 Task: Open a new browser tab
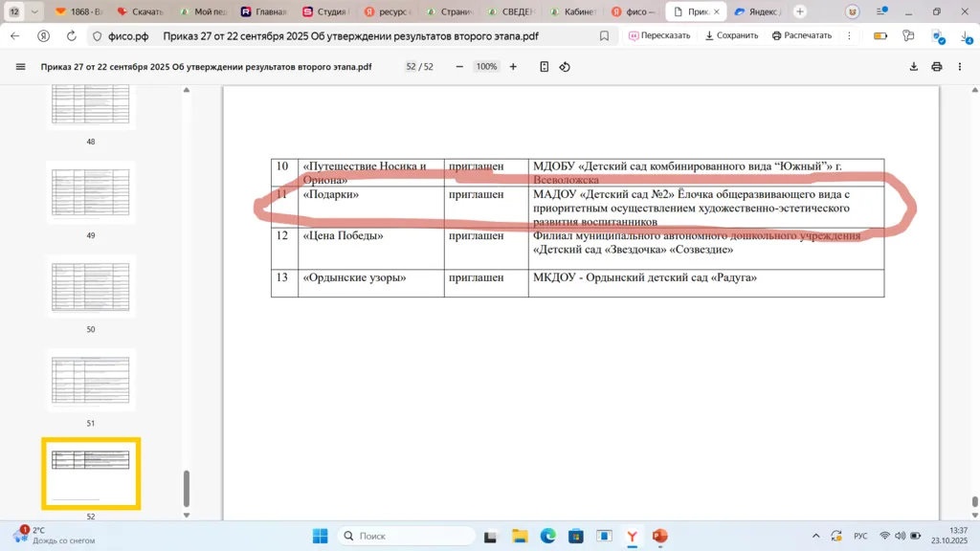click(800, 11)
